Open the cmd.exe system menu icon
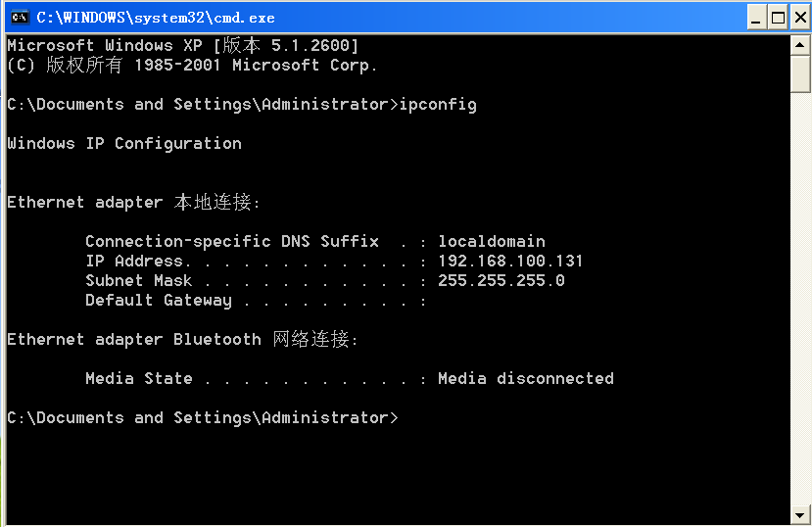812x527 pixels. [18, 17]
